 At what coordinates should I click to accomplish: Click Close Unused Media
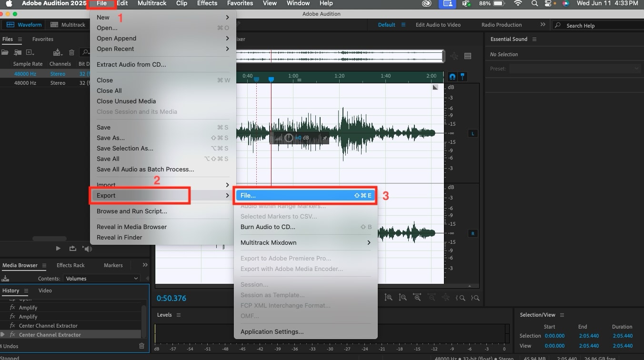pyautogui.click(x=163, y=101)
